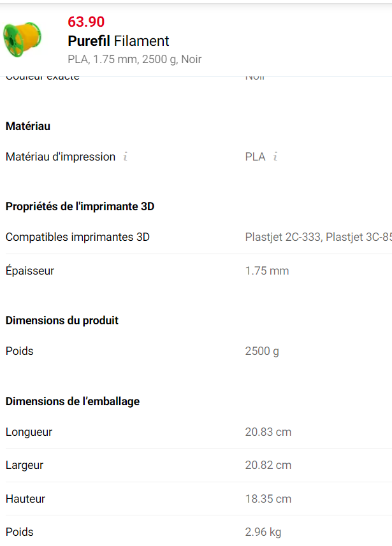Image resolution: width=392 pixels, height=546 pixels.
Task: Click the Matériau section heading
Action: click(28, 126)
